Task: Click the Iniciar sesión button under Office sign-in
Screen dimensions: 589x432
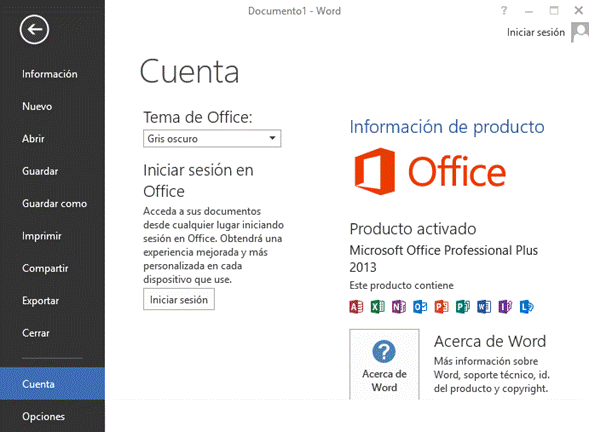Action: click(179, 299)
